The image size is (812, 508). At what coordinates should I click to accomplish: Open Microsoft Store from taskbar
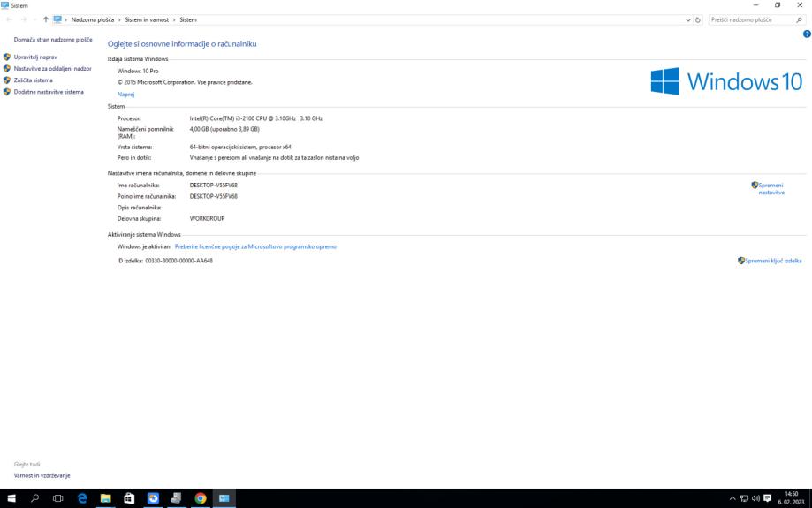[x=129, y=498]
